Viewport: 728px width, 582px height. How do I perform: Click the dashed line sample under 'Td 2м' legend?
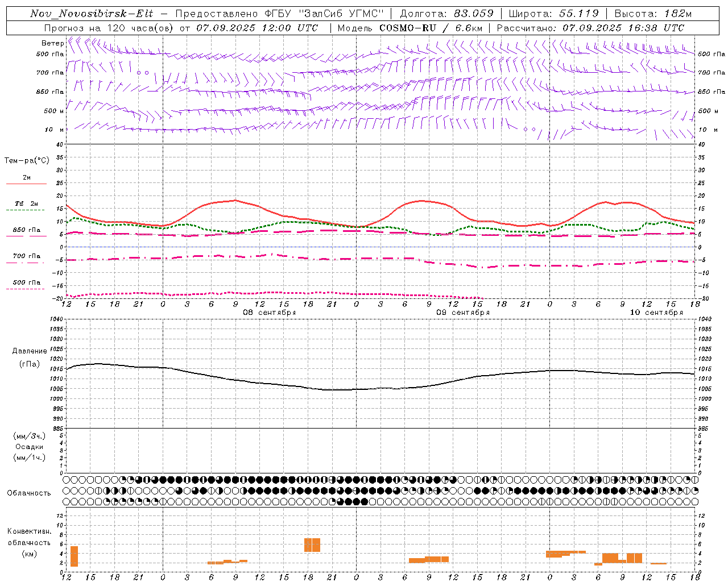[x=25, y=210]
